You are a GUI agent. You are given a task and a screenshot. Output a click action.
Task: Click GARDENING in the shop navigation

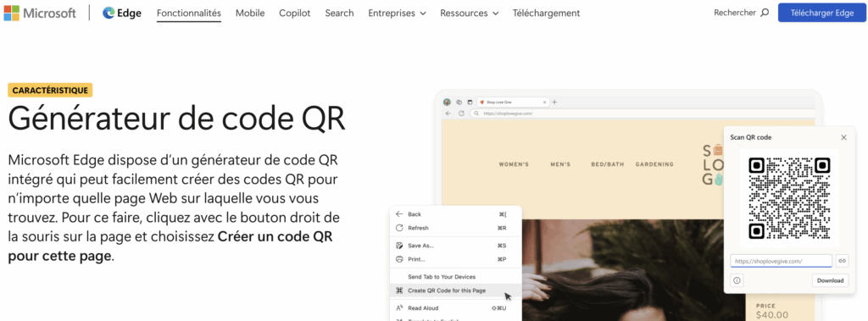point(654,164)
